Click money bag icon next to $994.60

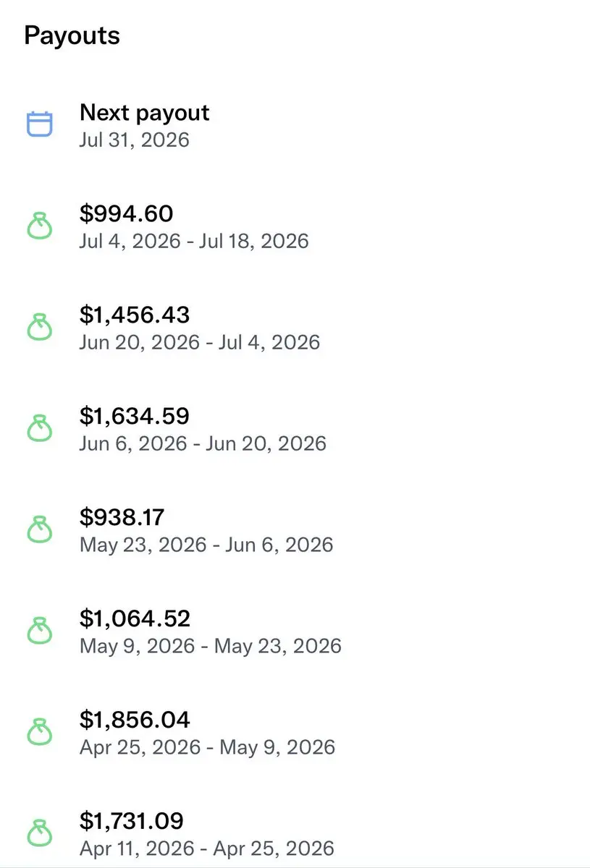[x=40, y=226]
